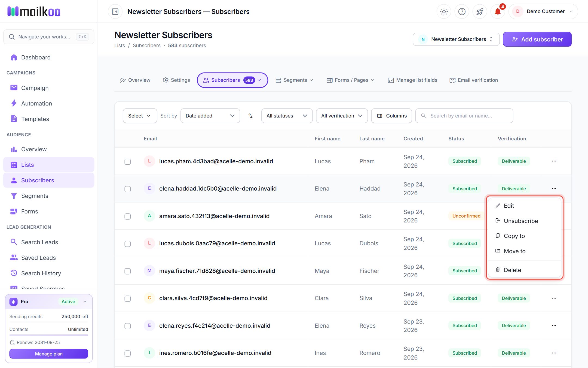The height and width of the screenshot is (368, 588).
Task: Choose Copy to in the context menu
Action: coord(525,236)
